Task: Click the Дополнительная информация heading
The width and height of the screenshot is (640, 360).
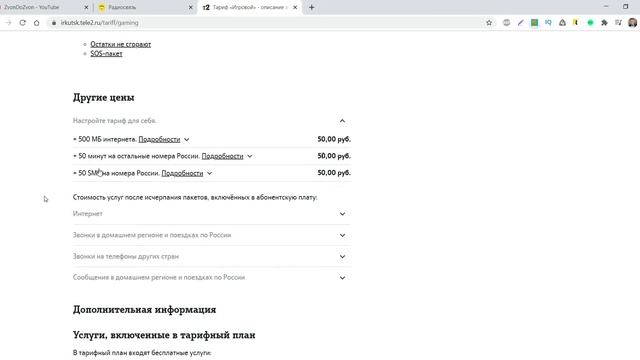Action: pyautogui.click(x=144, y=309)
